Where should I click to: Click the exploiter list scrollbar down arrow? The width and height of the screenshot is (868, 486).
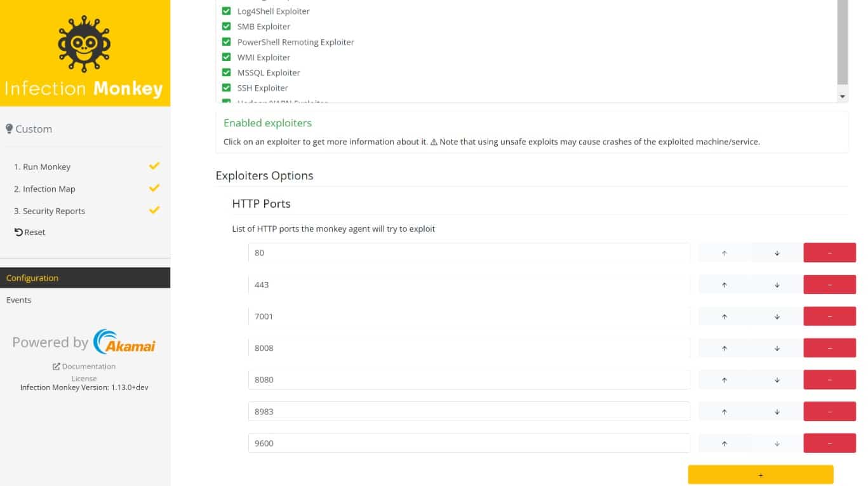point(843,96)
